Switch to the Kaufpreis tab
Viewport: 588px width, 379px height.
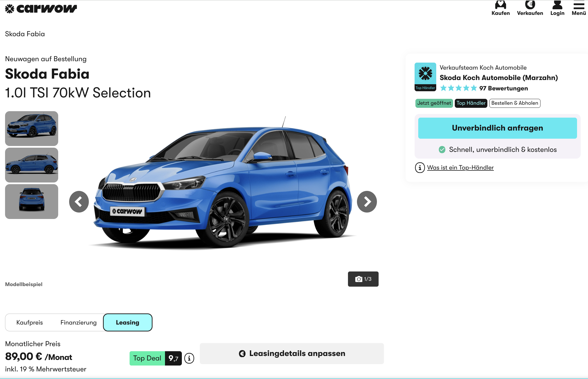click(30, 322)
